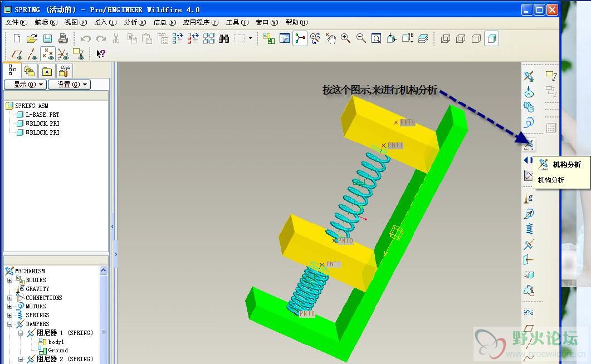Select the Zoom In magnifier tool
The height and width of the screenshot is (364, 591).
345,38
